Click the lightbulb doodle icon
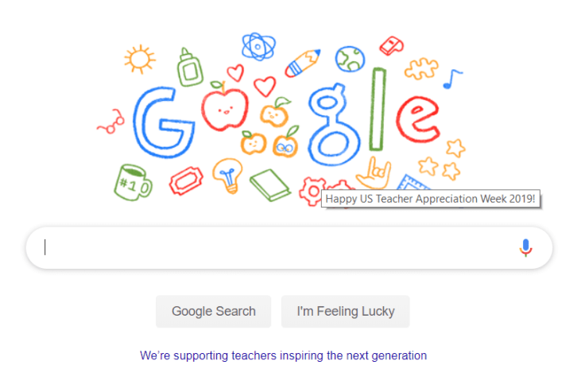 (227, 175)
